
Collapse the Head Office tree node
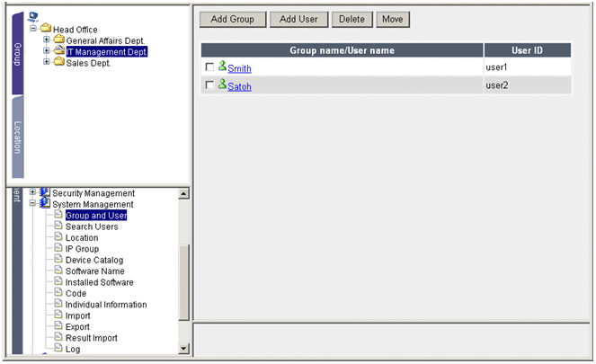click(x=33, y=29)
